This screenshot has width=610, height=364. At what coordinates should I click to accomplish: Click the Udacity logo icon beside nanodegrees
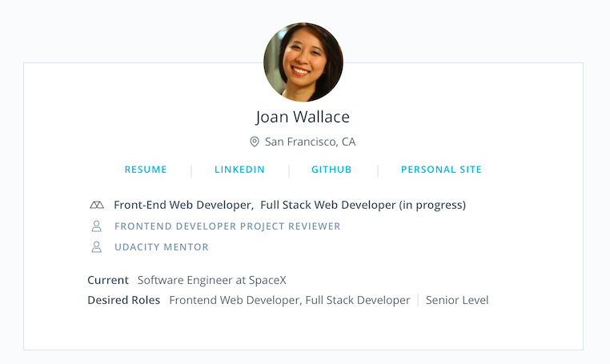coord(97,205)
